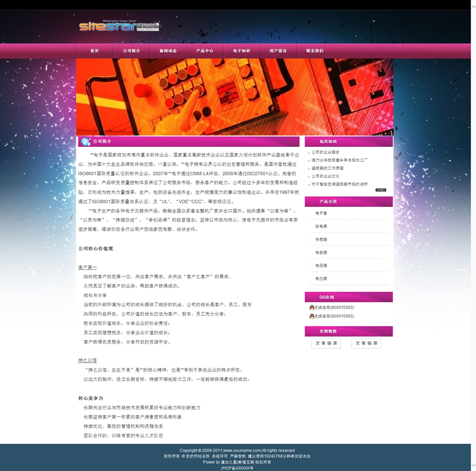This screenshot has width=476, height=471.
Task: Click 用户留言 in the navigation bar
Action: click(x=278, y=51)
